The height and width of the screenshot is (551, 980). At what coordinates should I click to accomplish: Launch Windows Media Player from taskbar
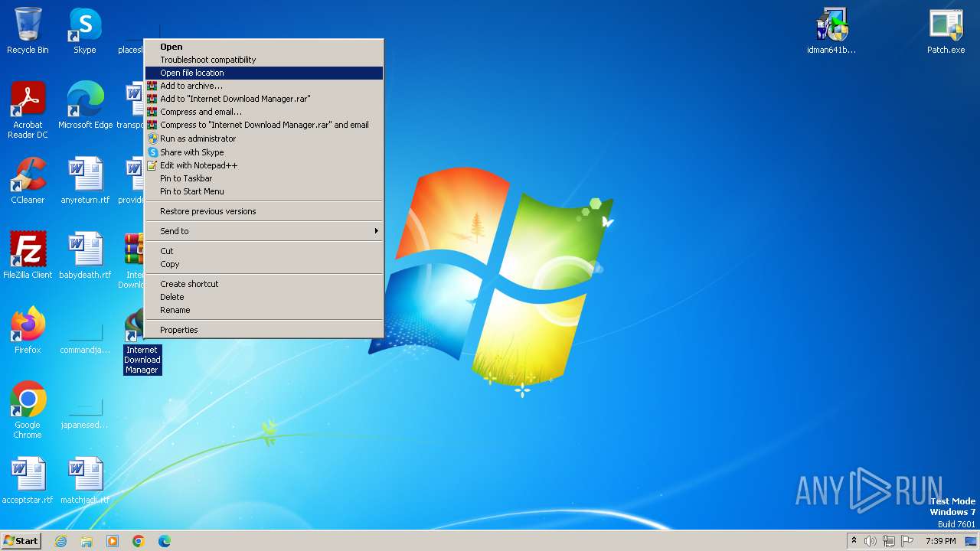coord(113,541)
